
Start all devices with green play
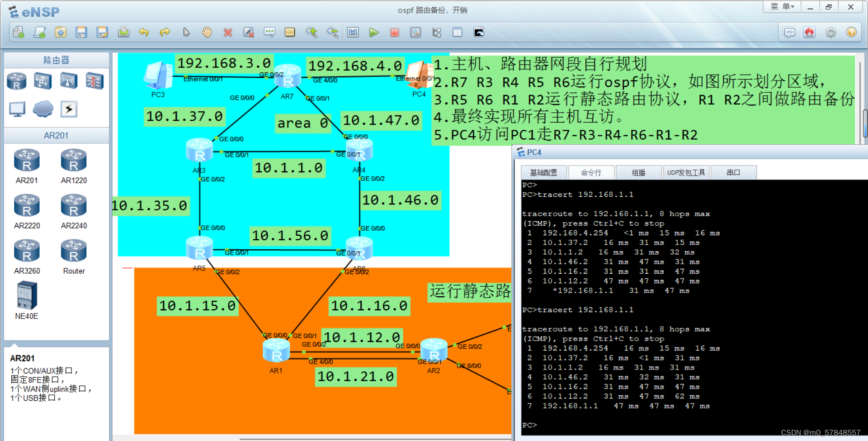pos(374,32)
